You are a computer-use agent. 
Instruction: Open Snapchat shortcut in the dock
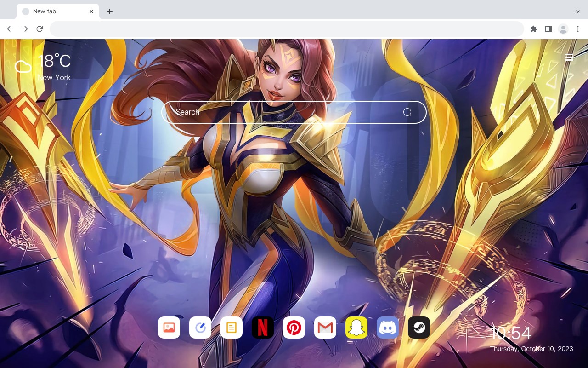point(356,328)
